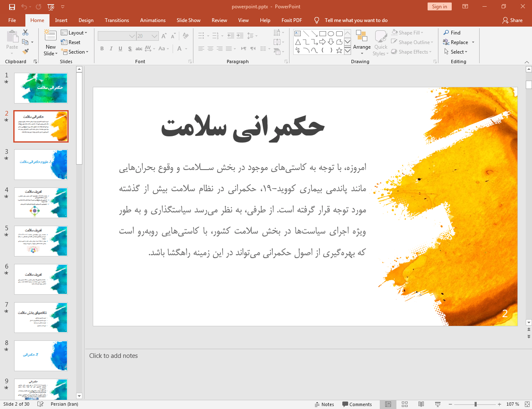
Task: Click Increase List Level indent icon
Action: tap(240, 36)
